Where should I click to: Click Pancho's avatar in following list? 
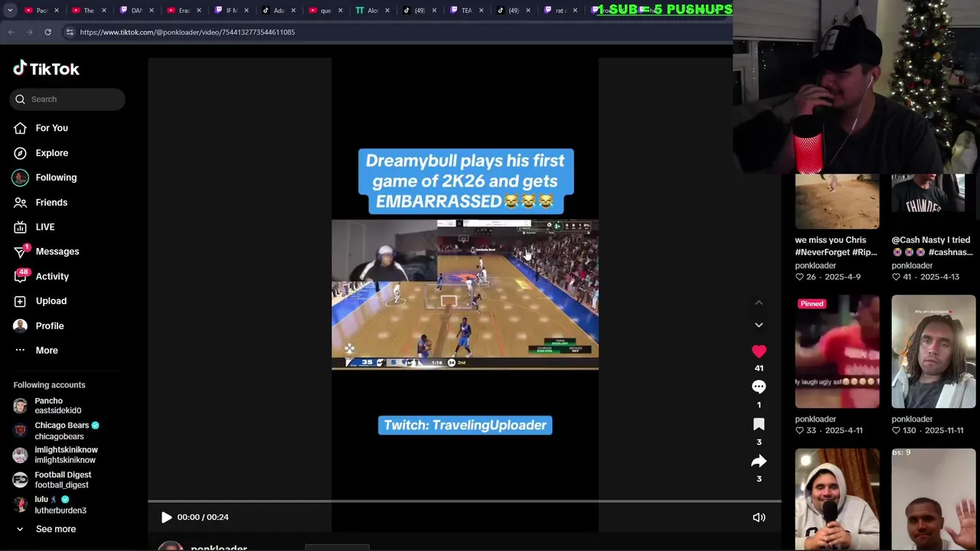[20, 406]
